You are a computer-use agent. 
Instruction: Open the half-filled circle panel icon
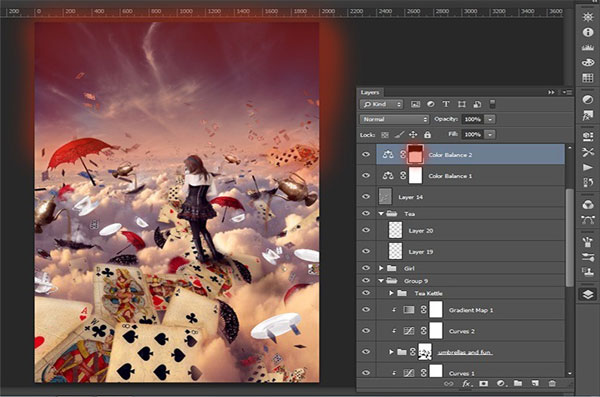point(588,100)
